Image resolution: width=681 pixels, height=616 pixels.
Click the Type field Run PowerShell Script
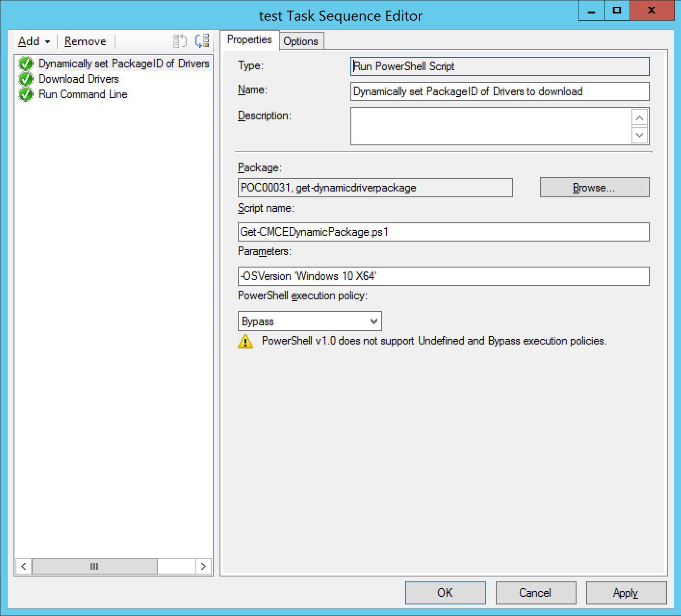500,66
